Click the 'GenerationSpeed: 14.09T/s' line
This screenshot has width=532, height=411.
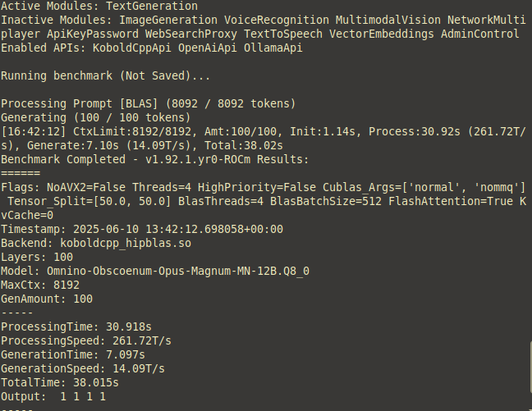click(x=82, y=368)
